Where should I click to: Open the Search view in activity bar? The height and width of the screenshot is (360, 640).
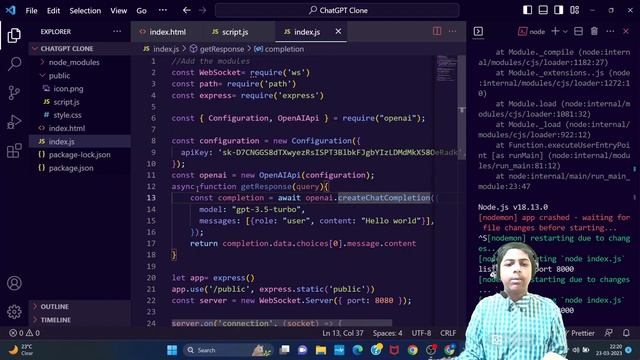coord(14,64)
